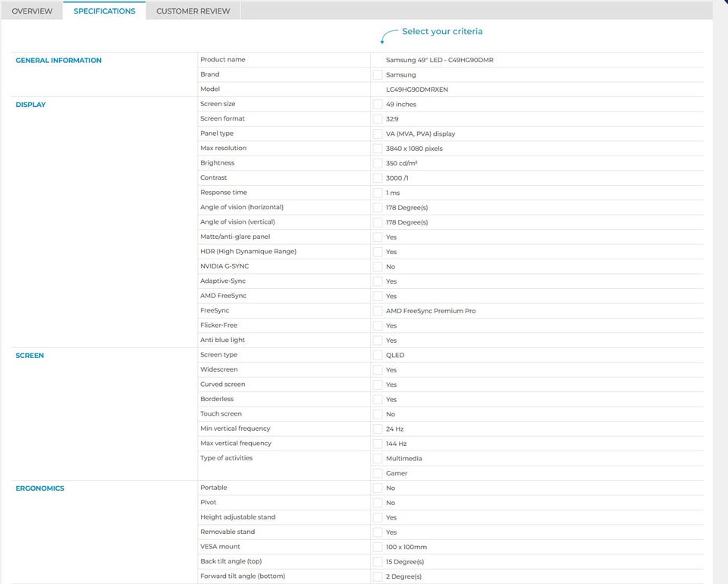Viewport: 728px width, 584px height.
Task: Check the NVIDIA G-SYNC No box
Action: point(378,266)
